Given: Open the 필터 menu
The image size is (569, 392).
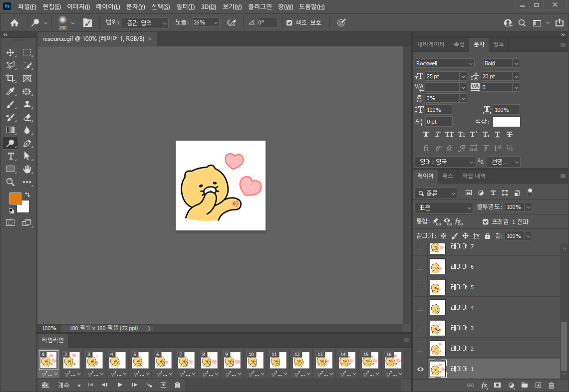Looking at the screenshot, I should pyautogui.click(x=186, y=6).
